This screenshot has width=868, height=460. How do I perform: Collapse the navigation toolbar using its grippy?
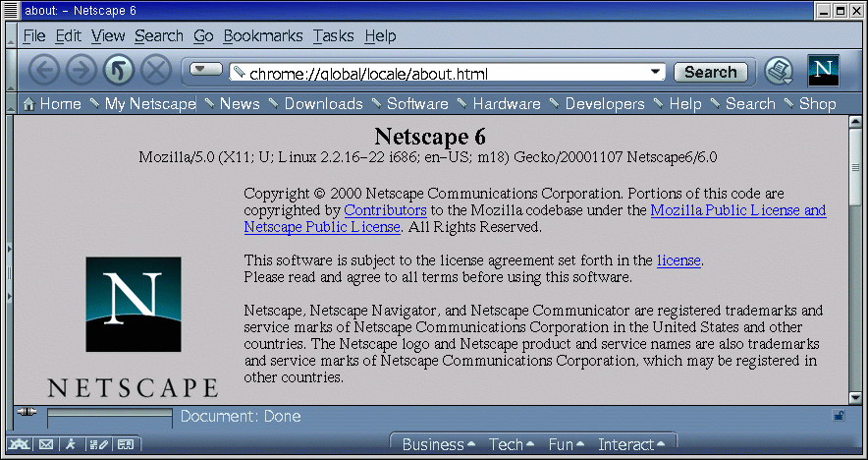(11, 71)
